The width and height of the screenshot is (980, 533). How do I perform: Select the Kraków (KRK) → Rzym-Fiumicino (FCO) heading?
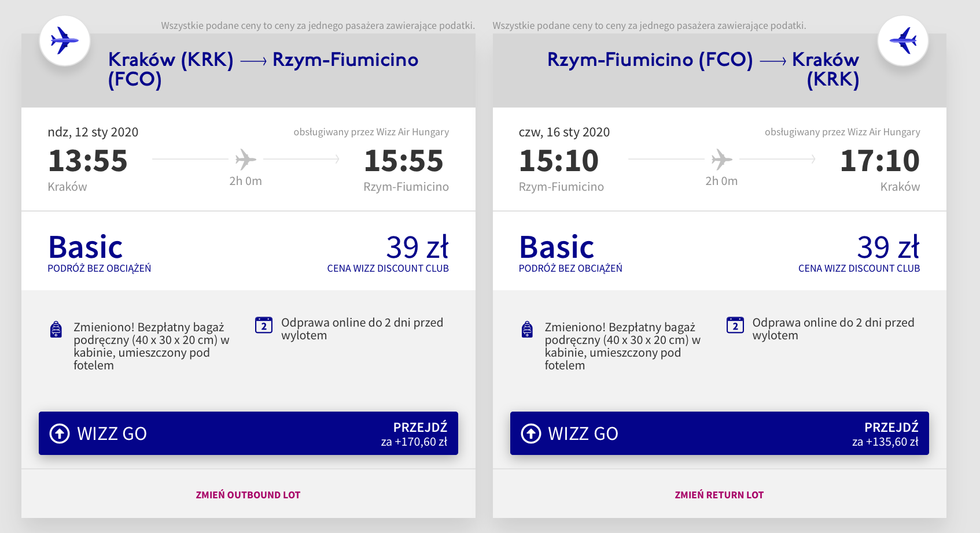click(263, 69)
